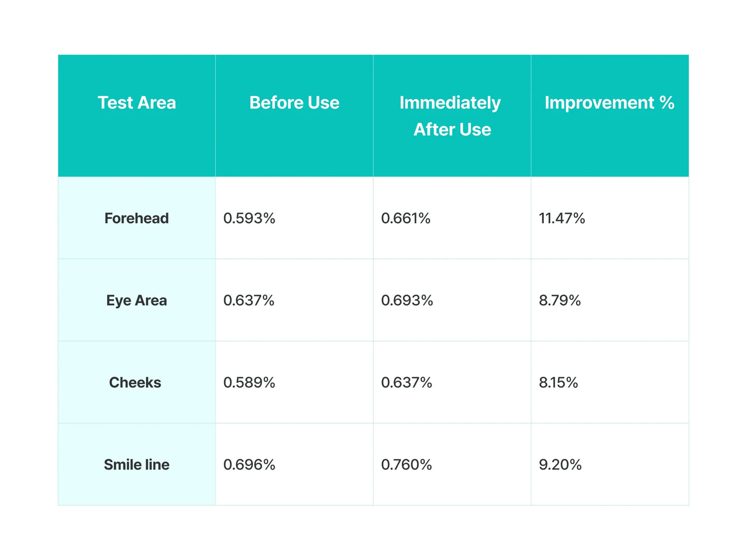Click Cheeks before-use value 0.589%

pyautogui.click(x=249, y=383)
